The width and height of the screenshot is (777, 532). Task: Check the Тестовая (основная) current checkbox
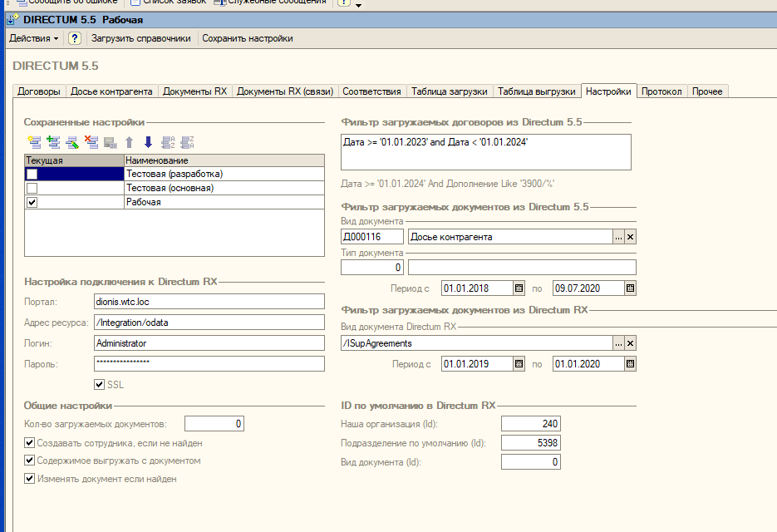[x=32, y=188]
